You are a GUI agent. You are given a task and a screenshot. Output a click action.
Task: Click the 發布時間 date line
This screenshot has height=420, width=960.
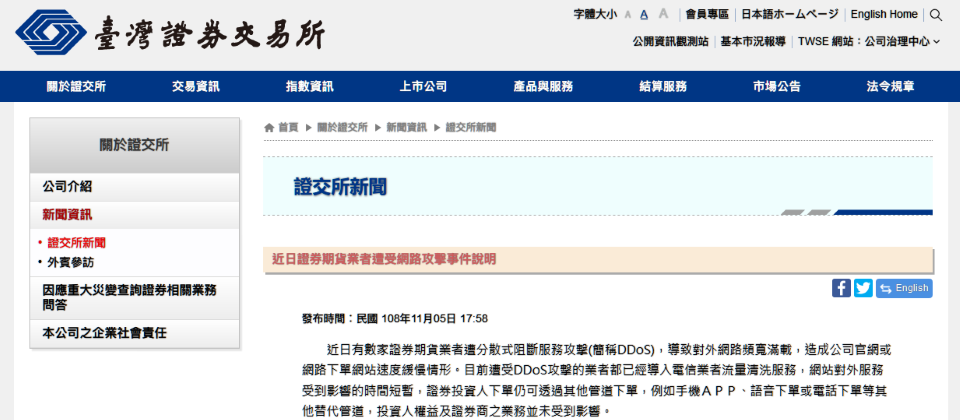click(x=395, y=318)
